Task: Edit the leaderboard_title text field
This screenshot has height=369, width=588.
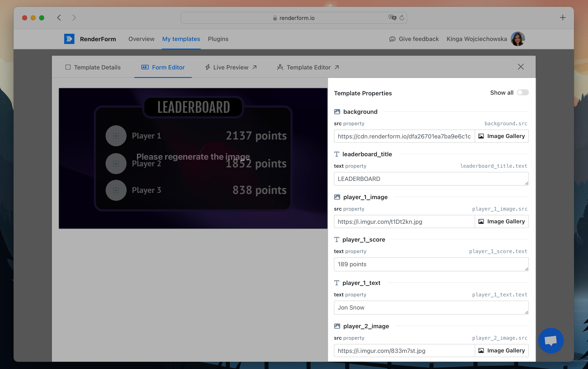Action: pyautogui.click(x=430, y=179)
